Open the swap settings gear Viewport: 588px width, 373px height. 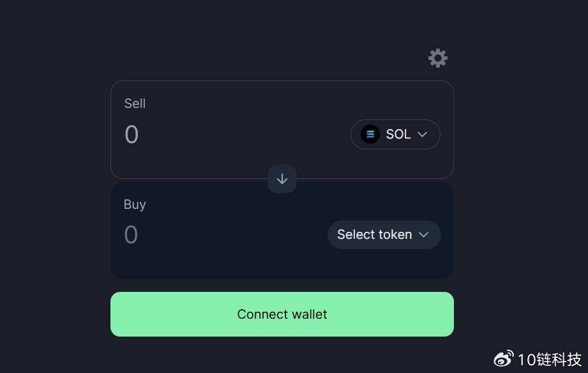[x=437, y=58]
